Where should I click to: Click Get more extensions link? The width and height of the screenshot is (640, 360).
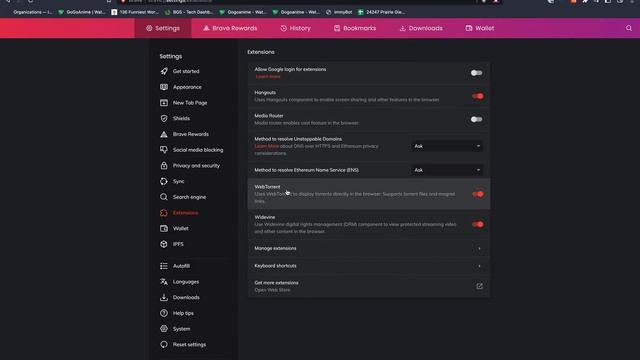(276, 283)
